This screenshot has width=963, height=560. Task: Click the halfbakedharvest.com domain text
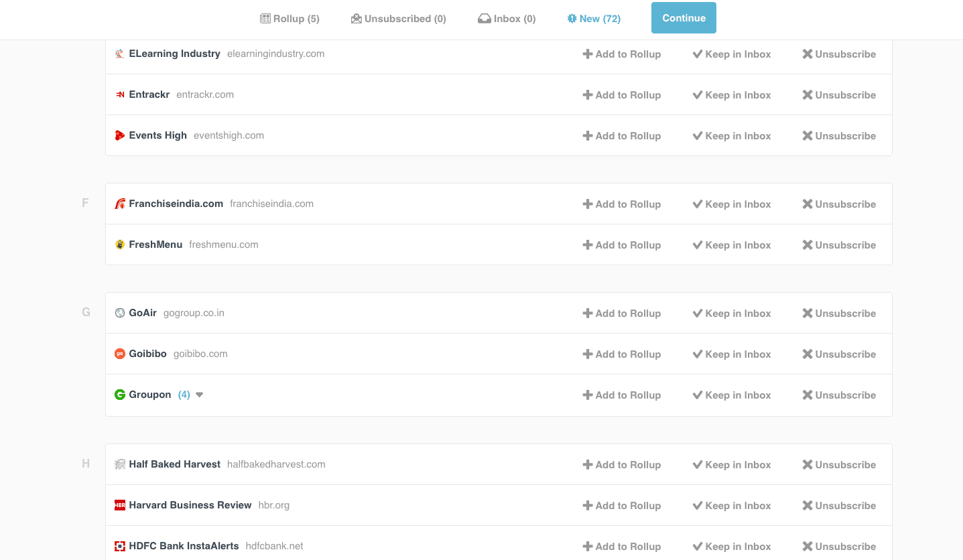(276, 464)
